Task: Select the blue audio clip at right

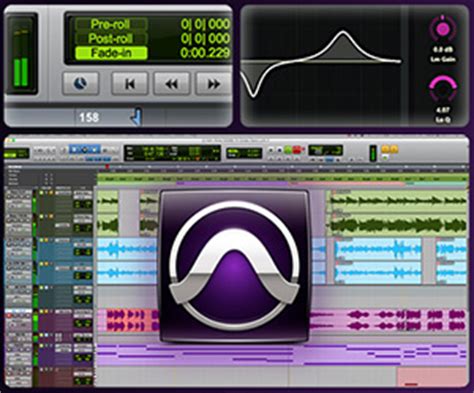Action: pyautogui.click(x=378, y=250)
